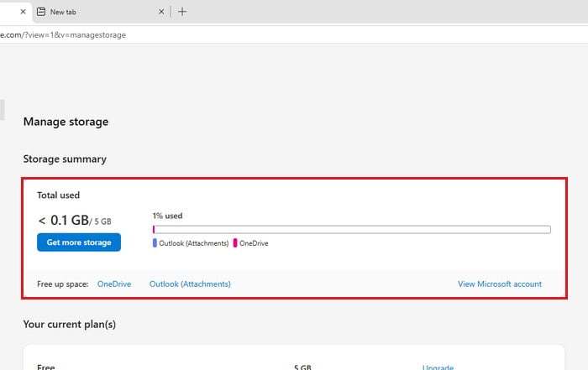Click the 'Total used' label

pos(58,195)
